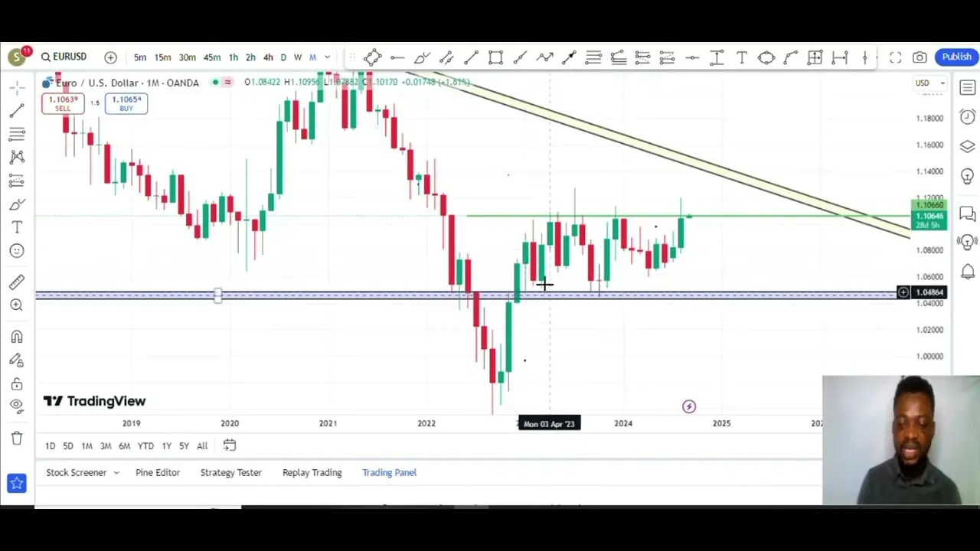Select the curve arc tool in favorites bar
The height and width of the screenshot is (551, 980).
[791, 57]
